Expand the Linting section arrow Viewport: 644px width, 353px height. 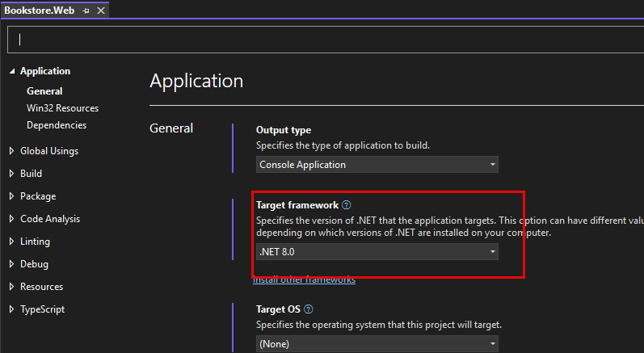(x=11, y=242)
